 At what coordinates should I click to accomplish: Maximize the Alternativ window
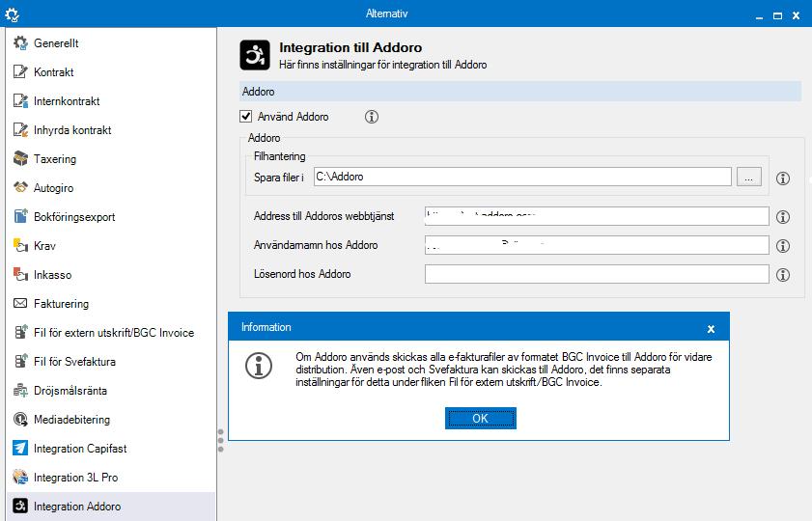pyautogui.click(x=777, y=16)
